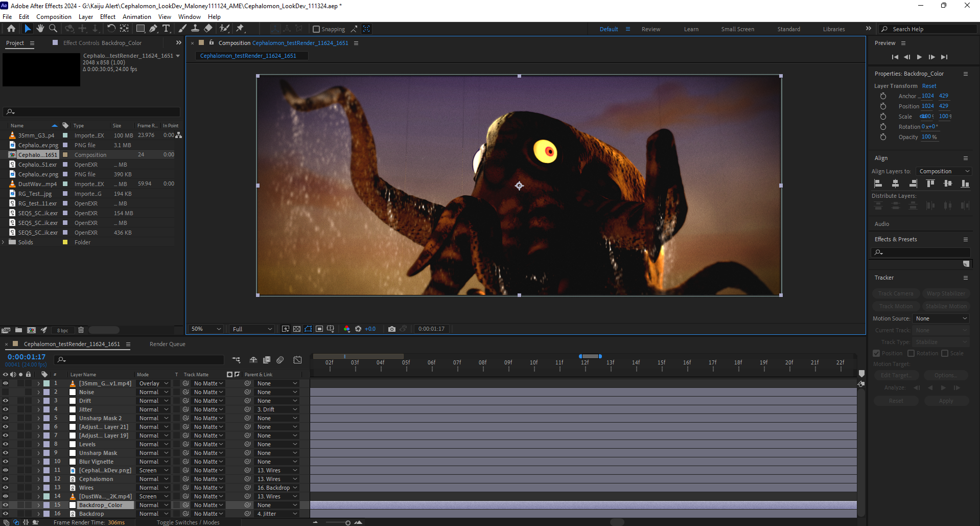The image size is (980, 526).
Task: Open the 50% magnification dropdown
Action: 206,329
